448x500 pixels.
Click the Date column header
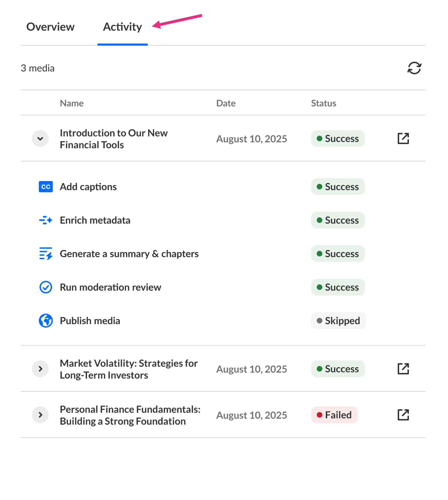point(226,103)
